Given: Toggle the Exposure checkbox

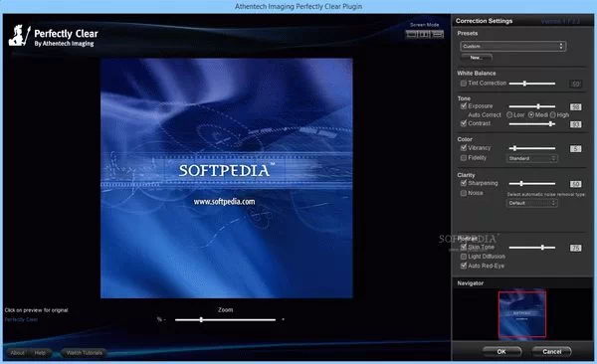Looking at the screenshot, I should 464,105.
